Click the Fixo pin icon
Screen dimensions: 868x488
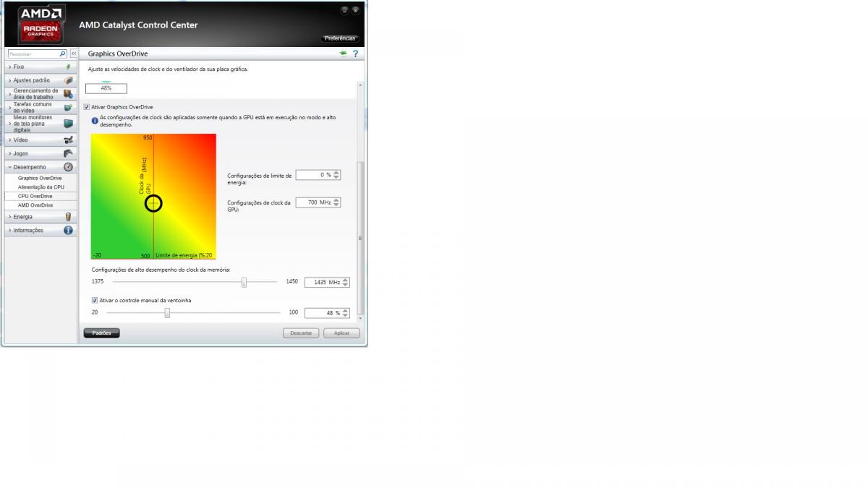pyautogui.click(x=68, y=67)
